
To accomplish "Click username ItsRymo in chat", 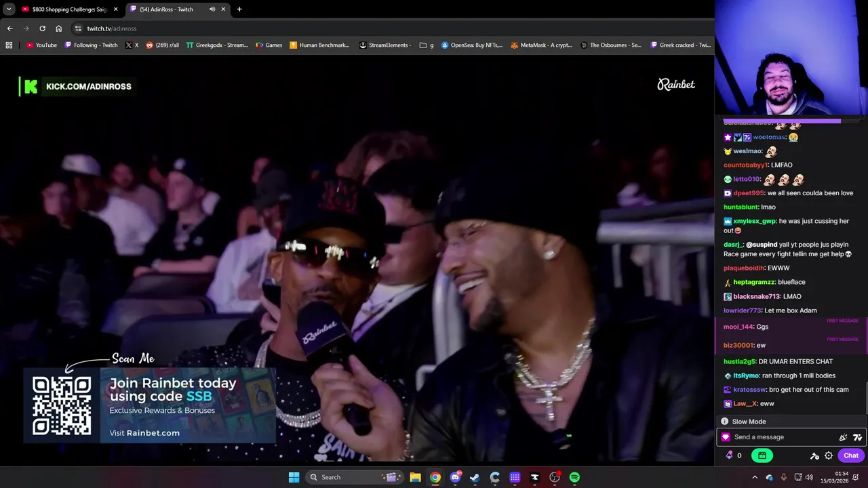I will [x=746, y=375].
